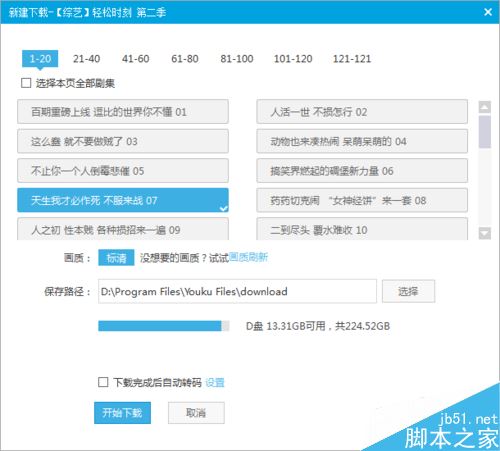Click the save path input field
Screen dimensions: 500x451
click(237, 291)
